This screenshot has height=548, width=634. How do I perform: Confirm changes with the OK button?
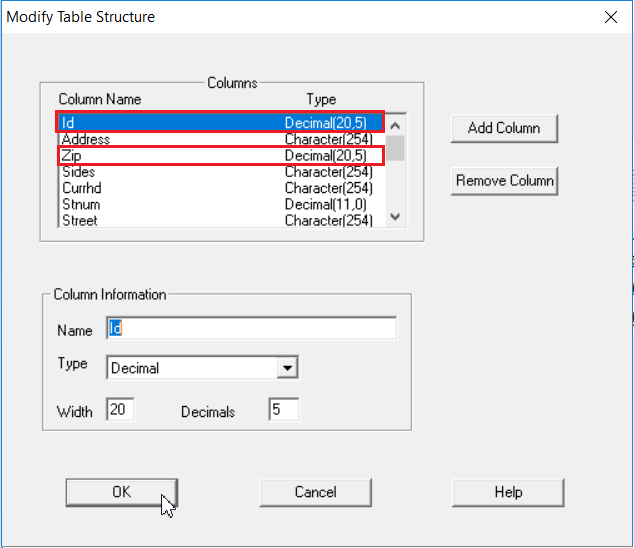tap(122, 492)
